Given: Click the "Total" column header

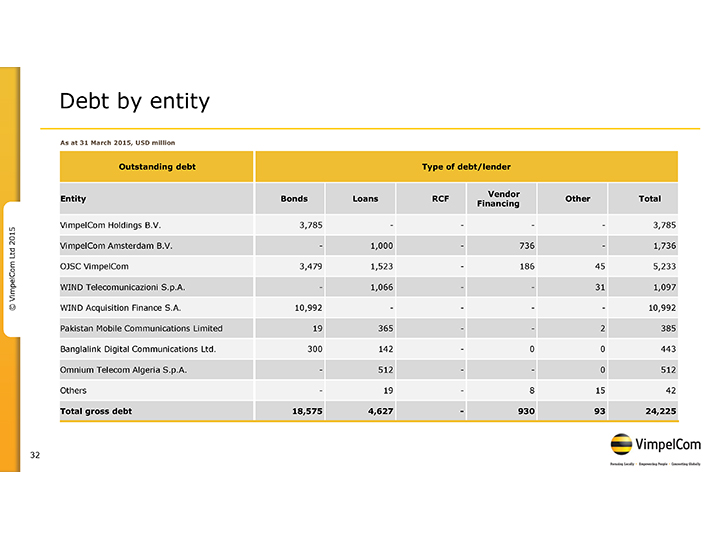Looking at the screenshot, I should (x=649, y=198).
